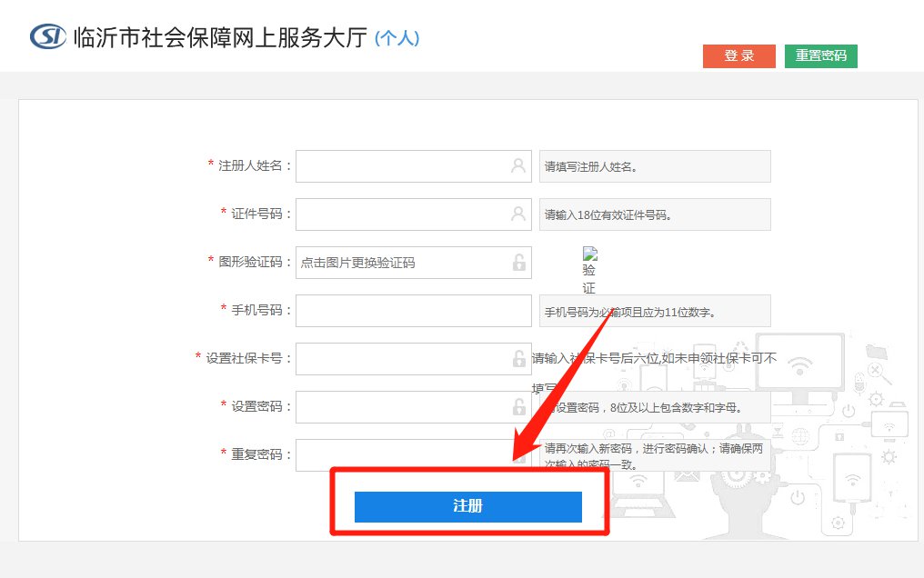924x578 pixels.
Task: Select the 证件号码 ID number input
Action: (402, 214)
